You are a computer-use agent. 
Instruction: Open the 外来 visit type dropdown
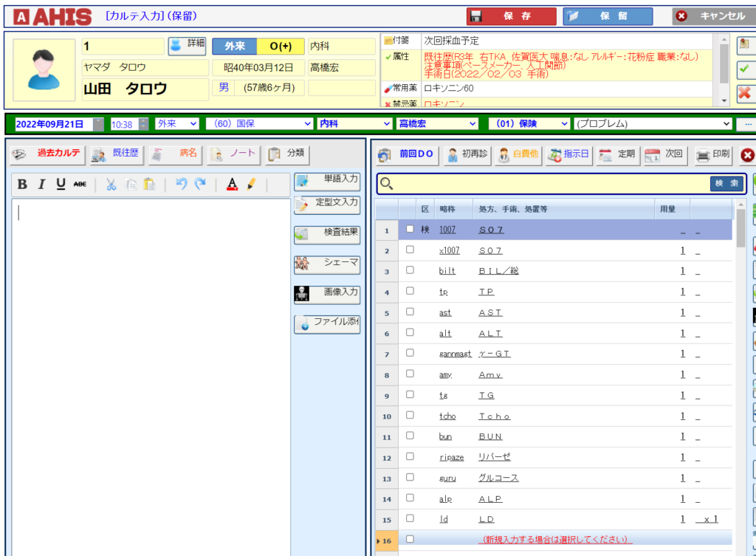tap(177, 124)
